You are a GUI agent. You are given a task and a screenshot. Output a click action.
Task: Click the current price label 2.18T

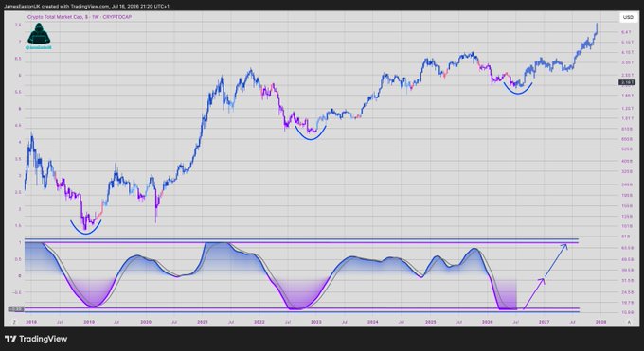[627, 83]
